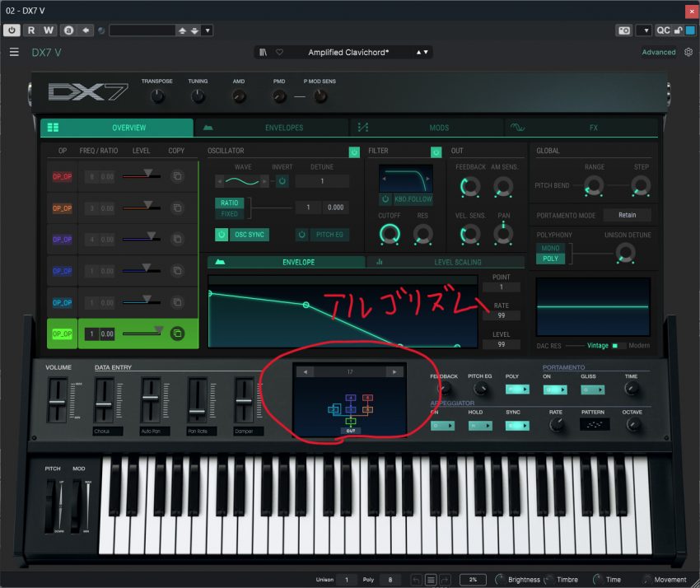The width and height of the screenshot is (700, 588).
Task: Click previous waveform arrow in oscillator section
Action: [x=219, y=181]
